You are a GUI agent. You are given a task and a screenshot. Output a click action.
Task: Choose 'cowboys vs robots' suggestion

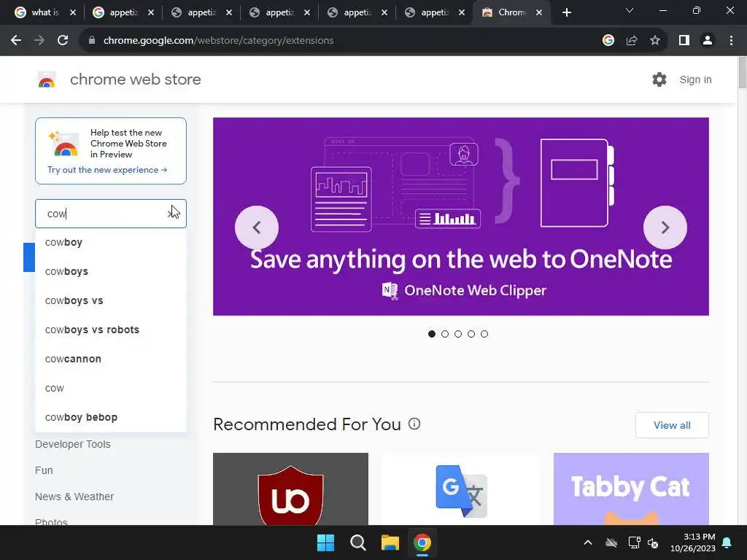pyautogui.click(x=111, y=330)
